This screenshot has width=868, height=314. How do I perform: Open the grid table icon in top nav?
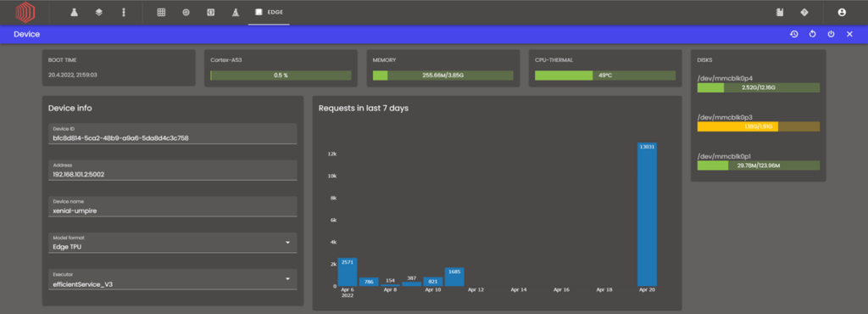point(161,12)
